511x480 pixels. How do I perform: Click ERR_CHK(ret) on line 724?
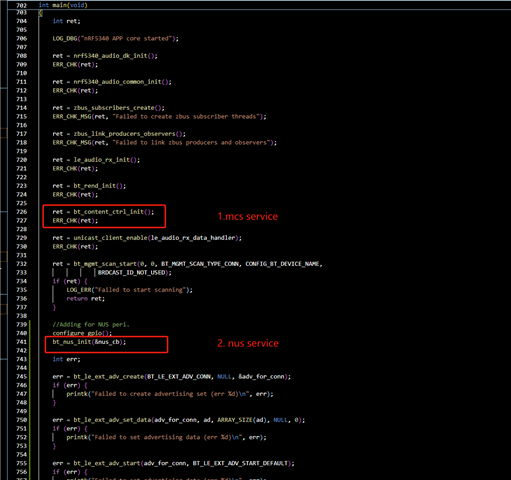75,194
